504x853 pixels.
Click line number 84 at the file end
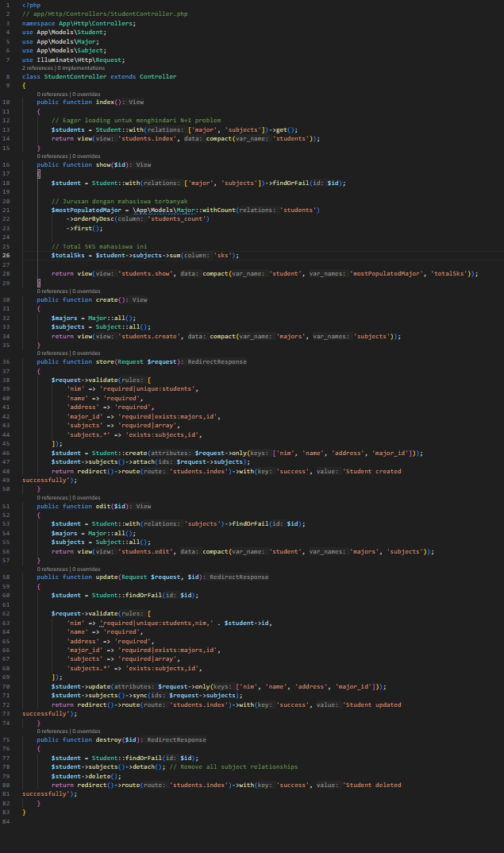6,820
